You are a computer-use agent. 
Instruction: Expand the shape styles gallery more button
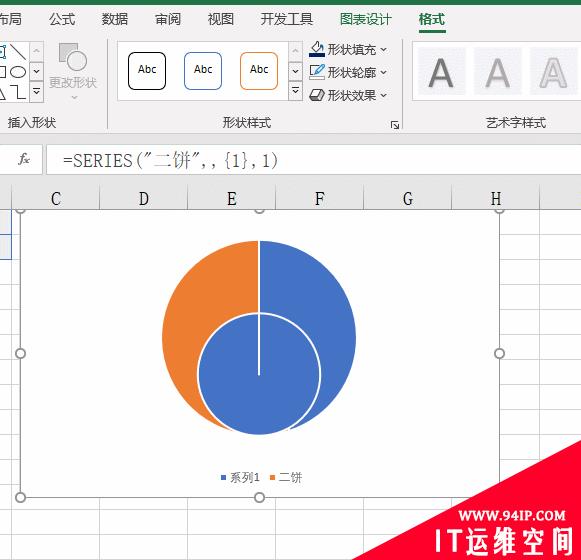click(x=295, y=90)
